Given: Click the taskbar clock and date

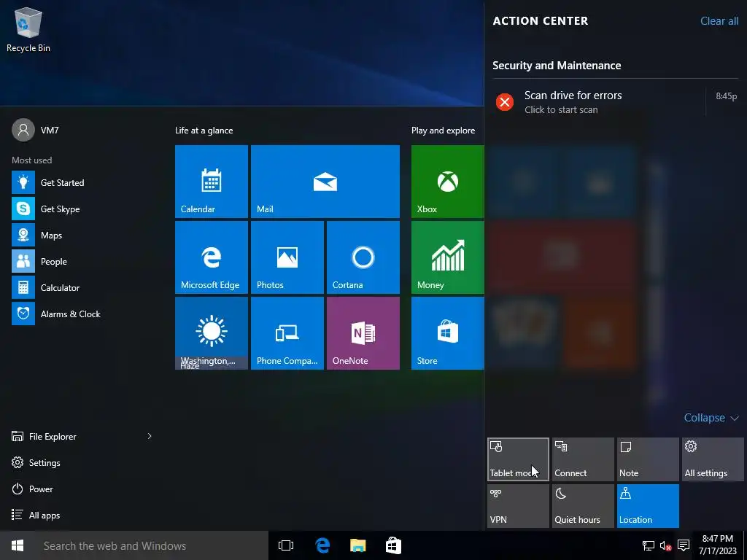Looking at the screenshot, I should (718, 545).
